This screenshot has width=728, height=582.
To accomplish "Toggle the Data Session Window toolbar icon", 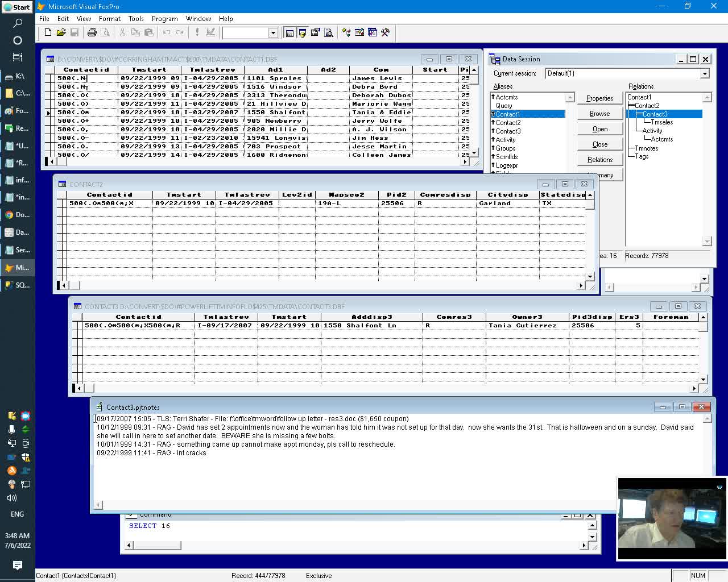I will [303, 33].
